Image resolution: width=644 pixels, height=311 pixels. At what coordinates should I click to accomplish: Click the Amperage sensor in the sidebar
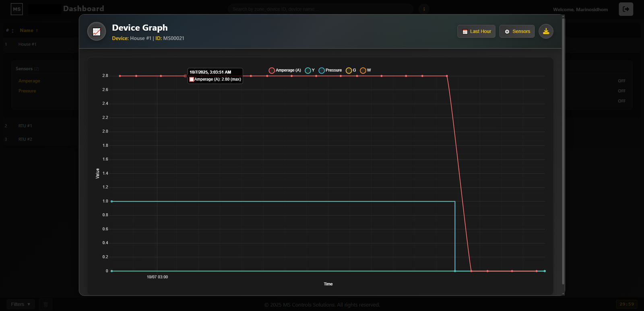pyautogui.click(x=29, y=81)
